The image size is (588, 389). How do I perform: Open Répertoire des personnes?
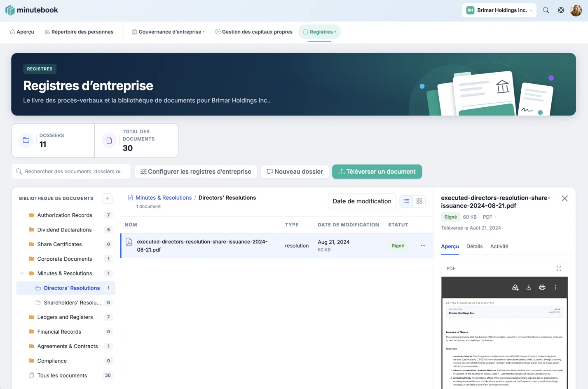pyautogui.click(x=79, y=32)
